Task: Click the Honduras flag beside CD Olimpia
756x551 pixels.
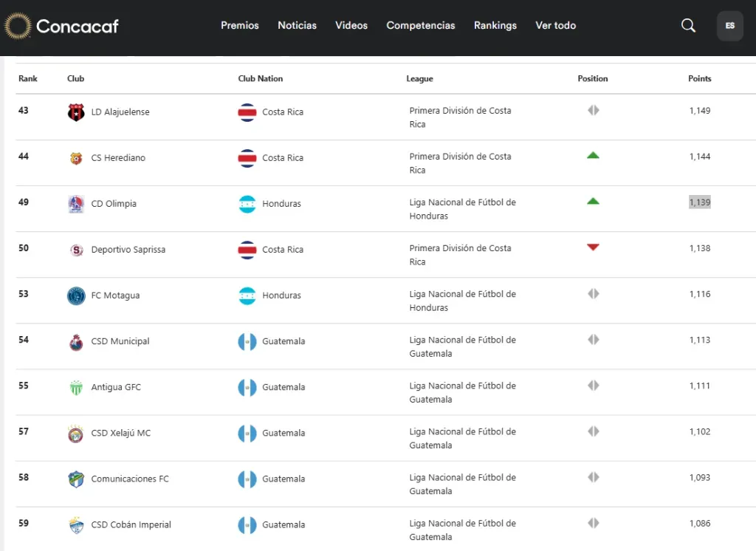Action: pyautogui.click(x=247, y=204)
